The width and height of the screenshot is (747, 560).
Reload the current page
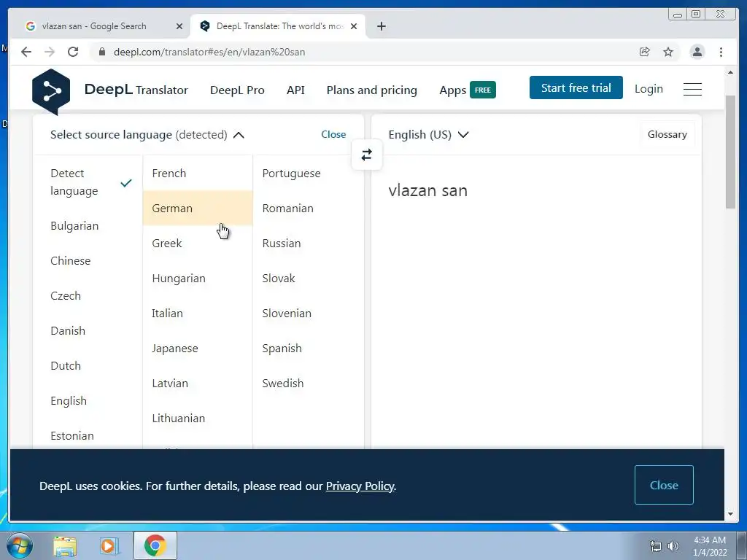click(x=73, y=52)
